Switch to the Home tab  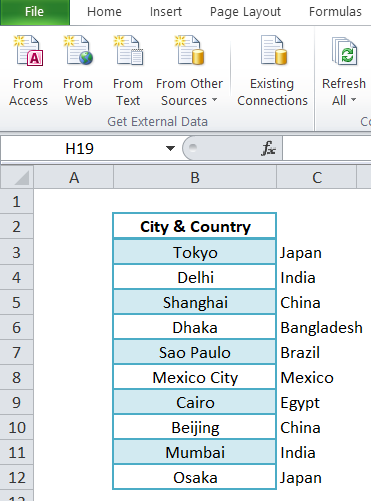(x=104, y=12)
